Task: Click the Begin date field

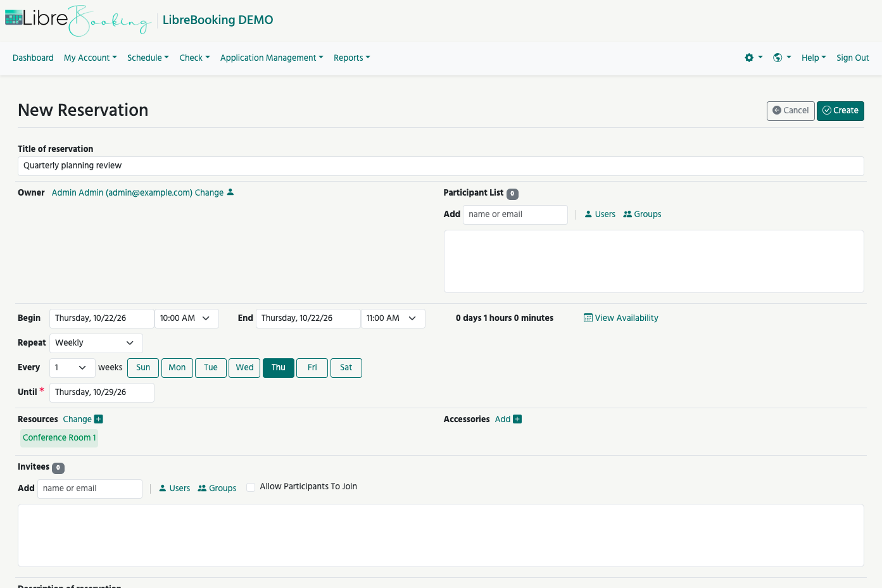Action: click(x=102, y=318)
